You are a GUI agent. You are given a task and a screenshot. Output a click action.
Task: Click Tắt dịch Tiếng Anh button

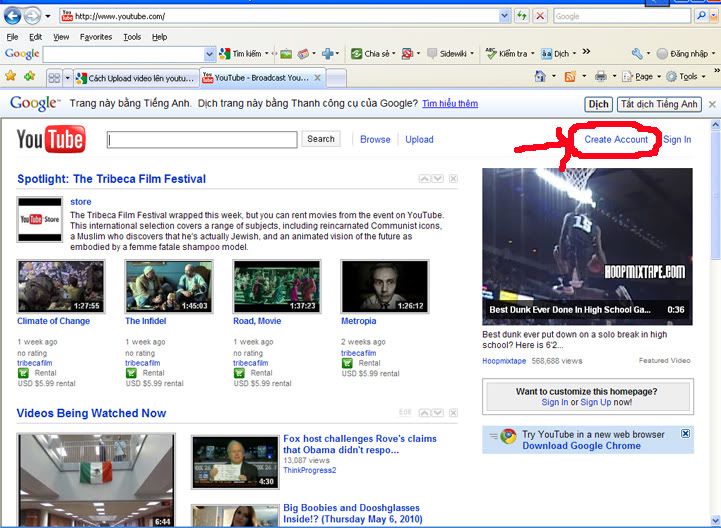coord(659,104)
